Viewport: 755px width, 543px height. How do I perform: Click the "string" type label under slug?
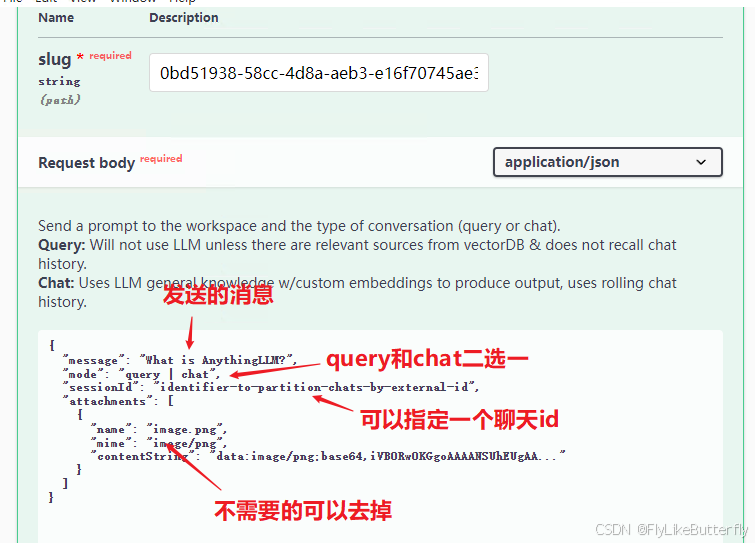coord(59,81)
